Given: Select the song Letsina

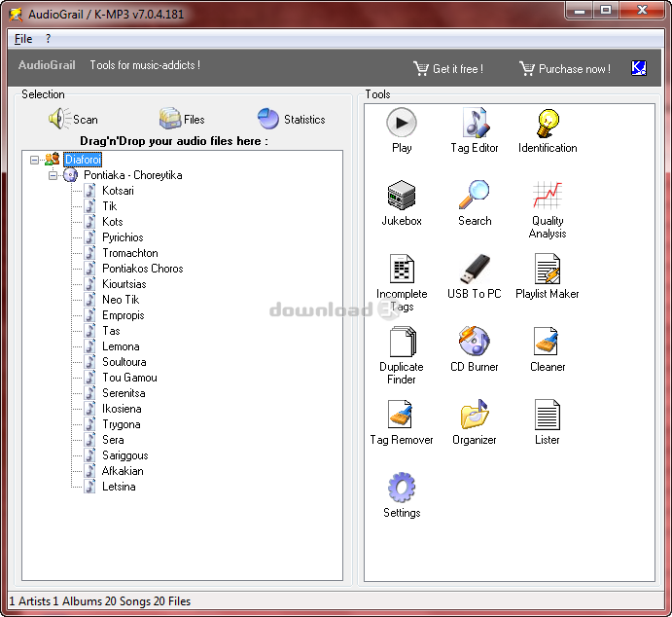Looking at the screenshot, I should (x=119, y=487).
